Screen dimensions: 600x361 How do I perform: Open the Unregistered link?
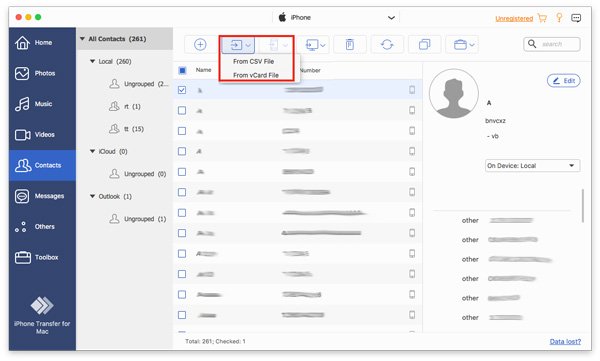point(514,18)
